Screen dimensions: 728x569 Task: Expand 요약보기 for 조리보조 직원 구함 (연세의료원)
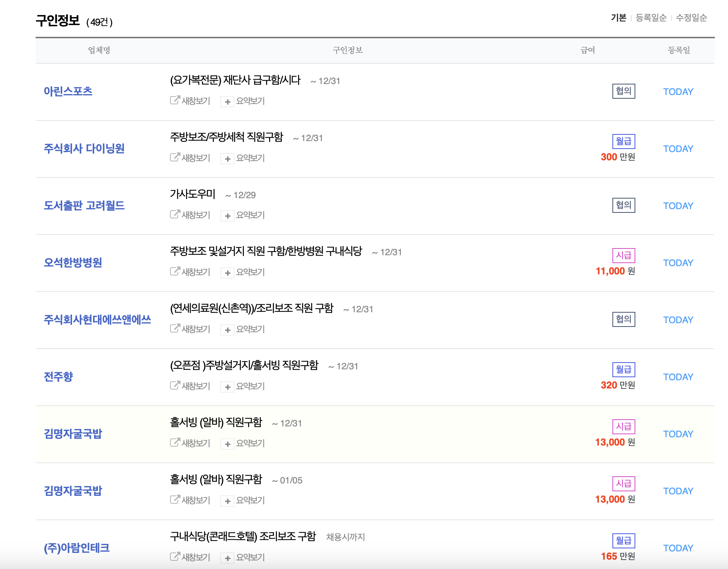[243, 329]
